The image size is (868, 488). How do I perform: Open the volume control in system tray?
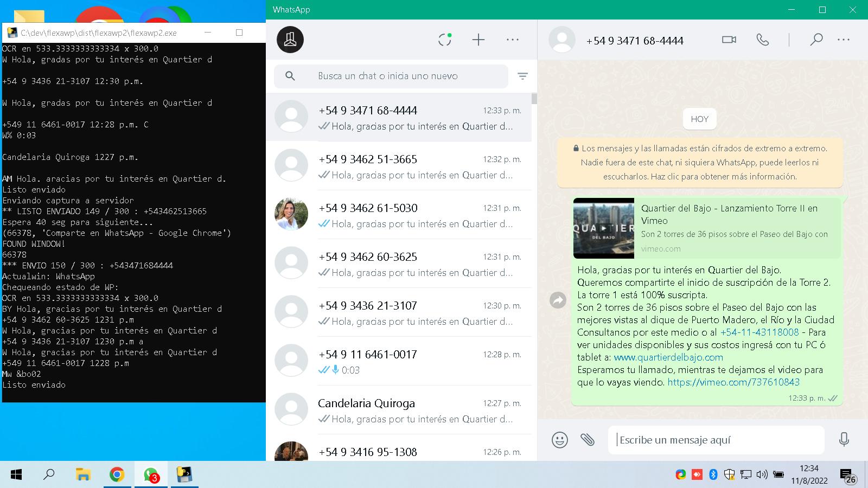(x=762, y=475)
